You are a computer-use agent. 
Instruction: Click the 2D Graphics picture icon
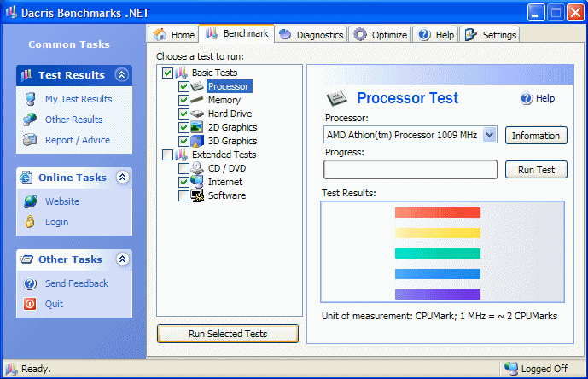(x=197, y=127)
